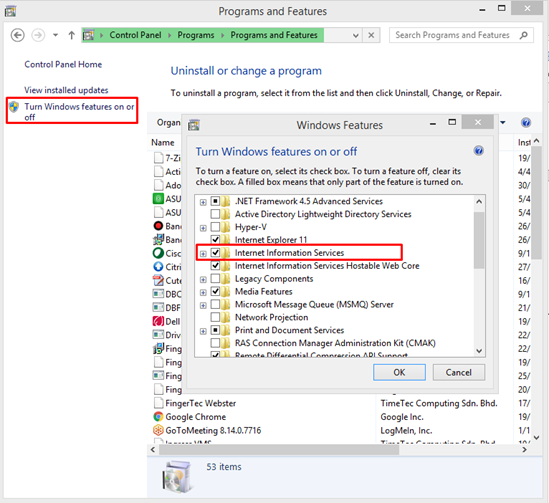The height and width of the screenshot is (503, 549).
Task: Click the help icon in Programs toolbar
Action: coord(526,123)
